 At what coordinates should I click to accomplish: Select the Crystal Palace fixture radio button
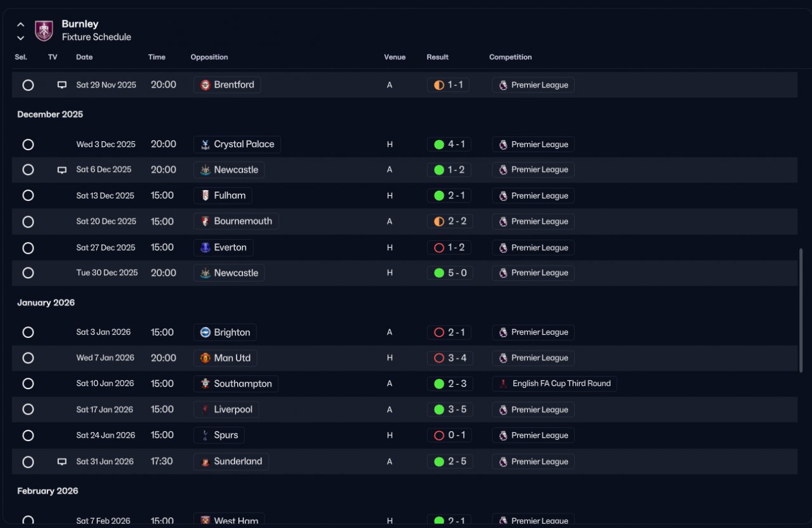(x=28, y=145)
